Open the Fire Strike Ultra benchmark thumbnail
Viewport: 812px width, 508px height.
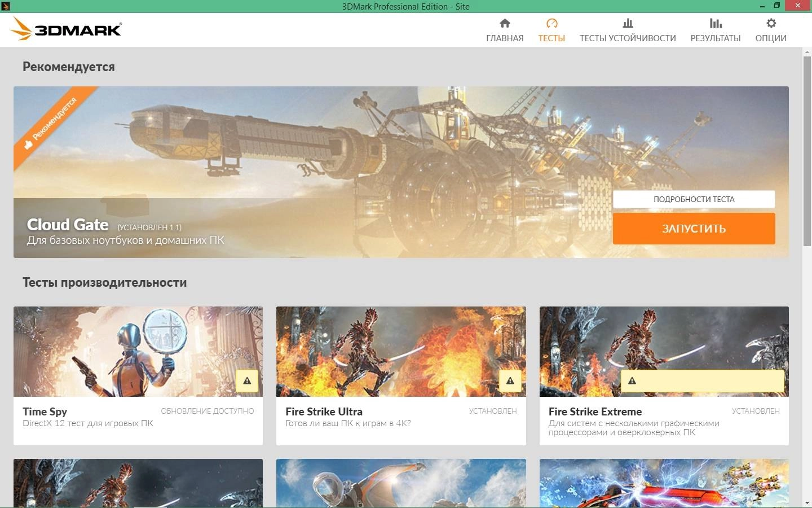click(x=401, y=352)
